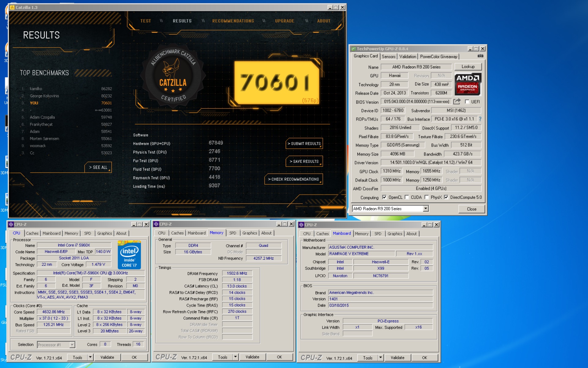Switch to the Sensors tab in GPU-Z

[x=389, y=56]
